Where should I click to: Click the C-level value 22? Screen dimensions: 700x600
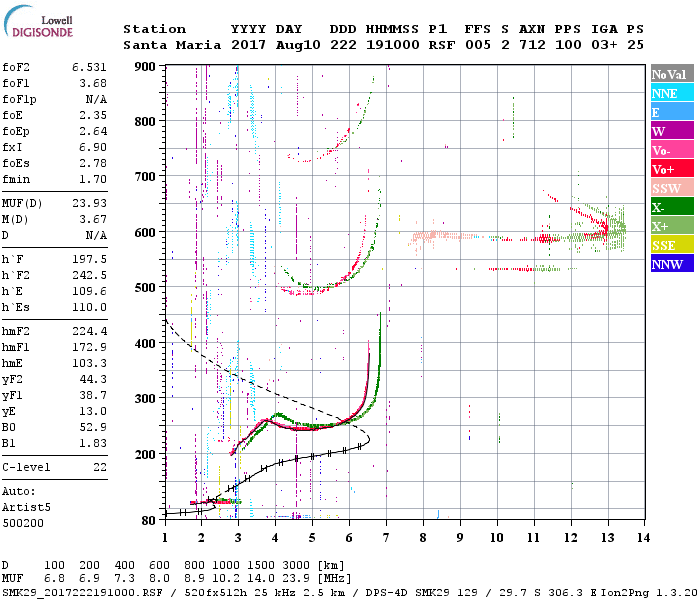(x=100, y=467)
